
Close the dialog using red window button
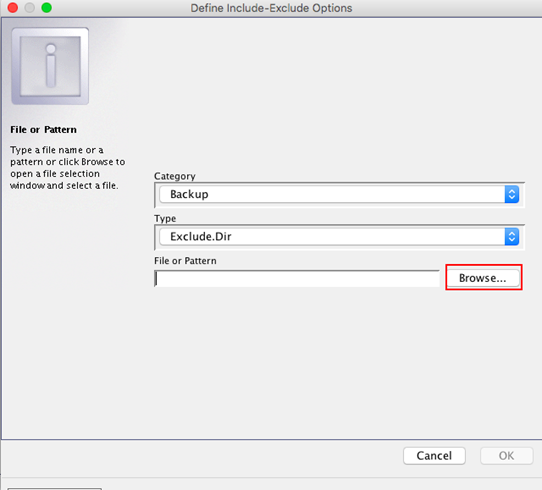pos(13,8)
